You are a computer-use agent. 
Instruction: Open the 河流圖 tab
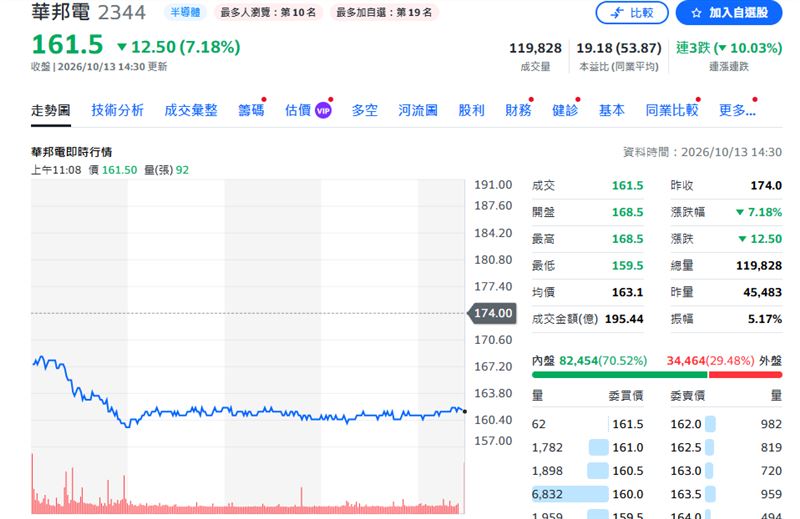(x=418, y=110)
